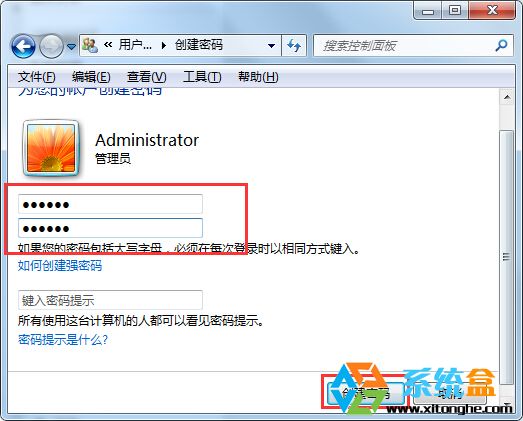Viewport: 523px width, 421px height.
Task: Expand the address bar history dropdown
Action: click(x=272, y=45)
